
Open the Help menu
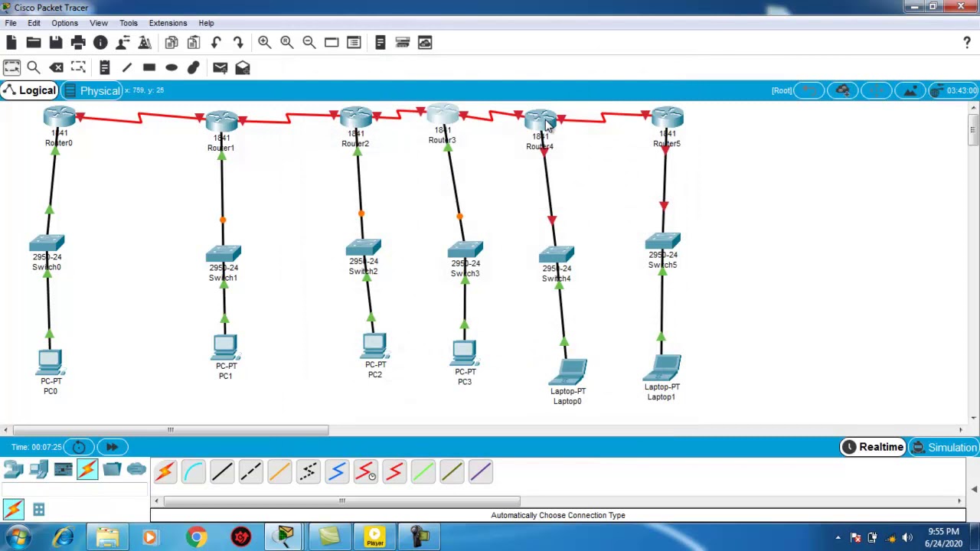pos(206,23)
